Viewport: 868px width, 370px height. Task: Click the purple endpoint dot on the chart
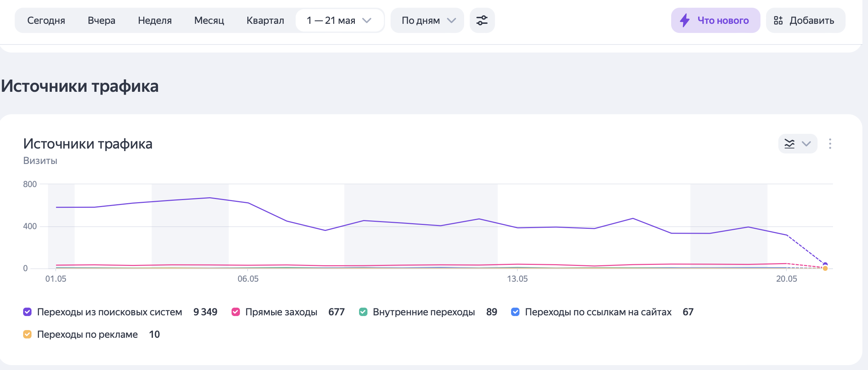[x=825, y=265]
